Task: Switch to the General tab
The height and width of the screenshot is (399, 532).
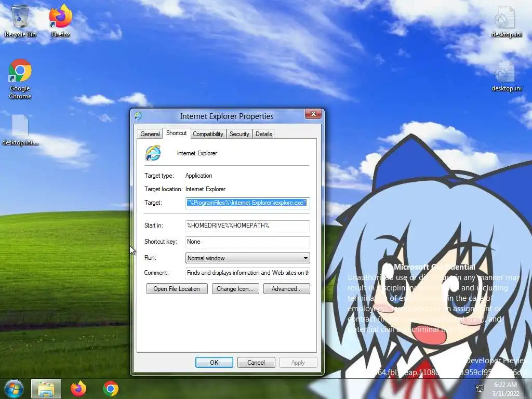Action: point(150,134)
